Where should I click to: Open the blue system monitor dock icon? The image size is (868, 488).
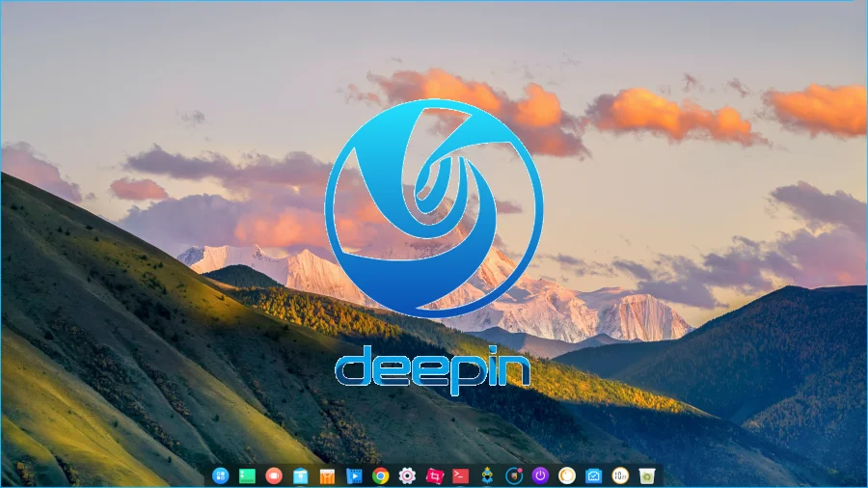coord(593,475)
